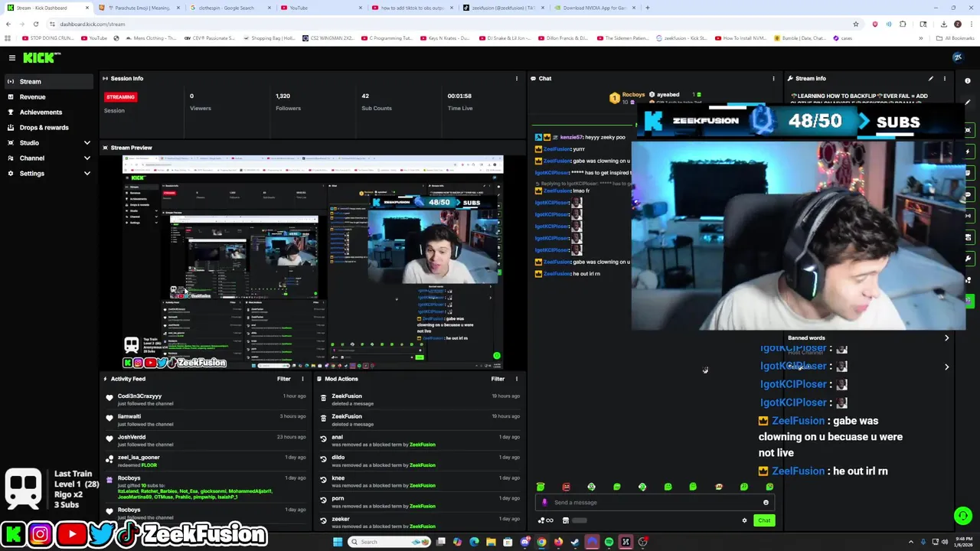The height and width of the screenshot is (551, 980).
Task: Click the Send a message field
Action: 655,503
